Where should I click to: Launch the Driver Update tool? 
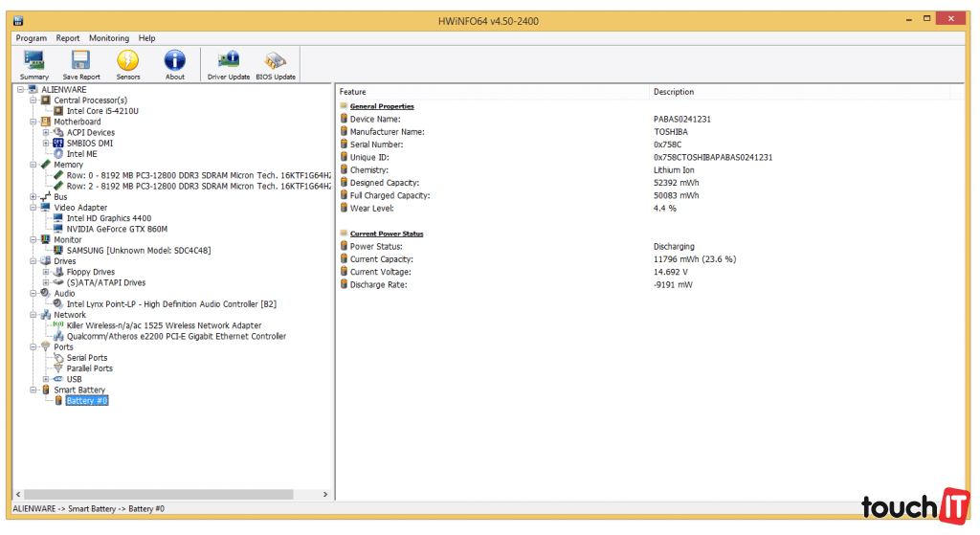click(x=229, y=63)
